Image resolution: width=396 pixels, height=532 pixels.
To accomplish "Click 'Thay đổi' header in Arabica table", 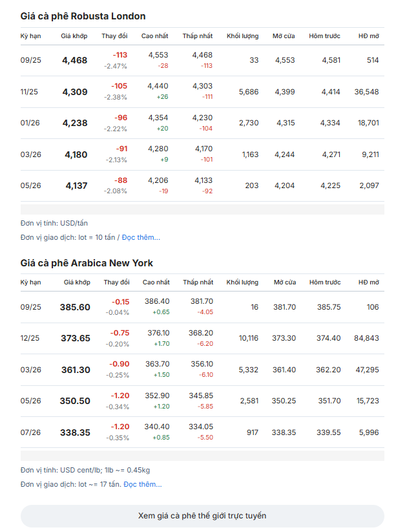I will tap(116, 282).
